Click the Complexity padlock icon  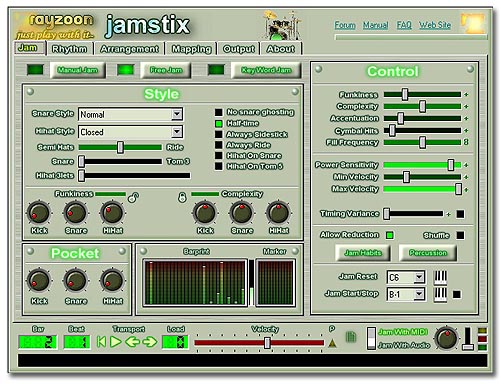(182, 197)
